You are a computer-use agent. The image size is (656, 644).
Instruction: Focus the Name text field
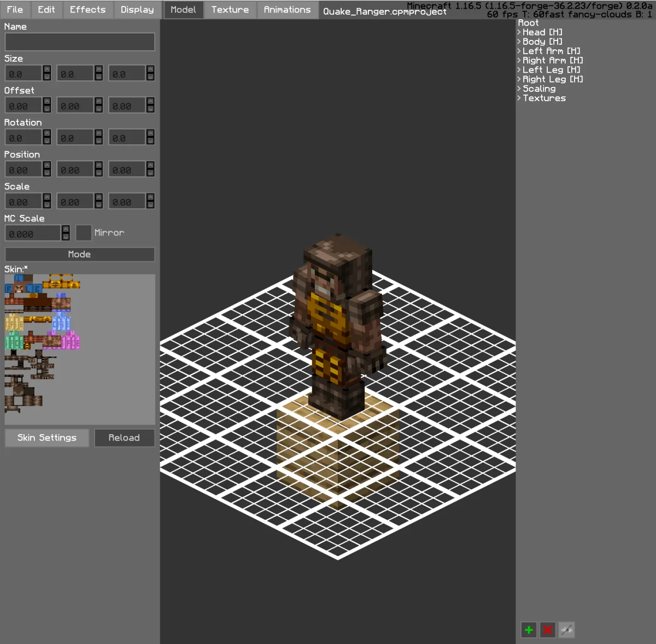pos(80,42)
